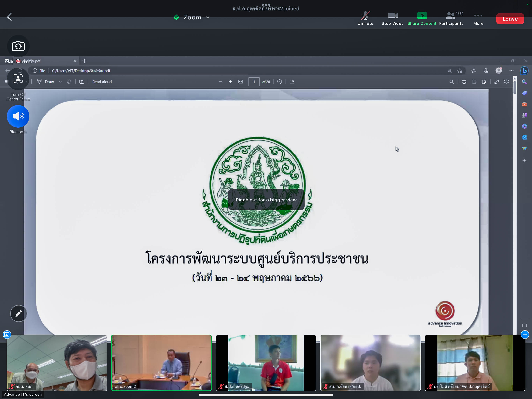532x399 pixels.
Task: Unmute the microphone
Action: [x=365, y=18]
